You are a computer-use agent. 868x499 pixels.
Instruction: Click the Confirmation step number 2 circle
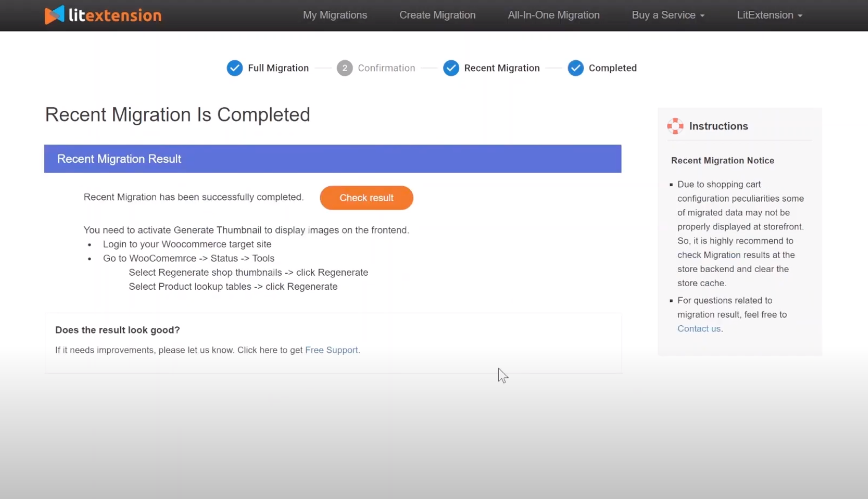click(345, 68)
